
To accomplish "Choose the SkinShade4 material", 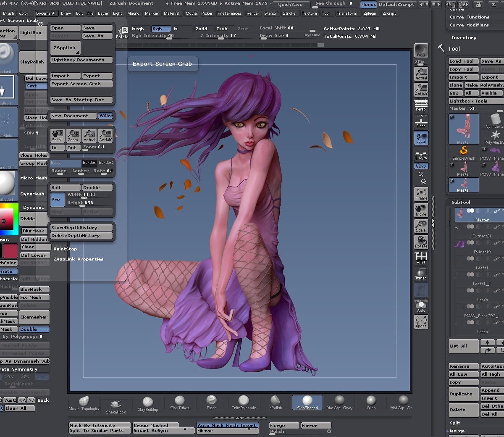I will click(x=307, y=403).
